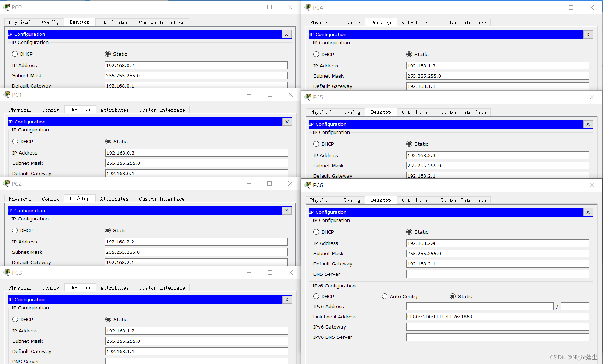
Task: Open the Physical tab in PC0
Action: point(20,22)
